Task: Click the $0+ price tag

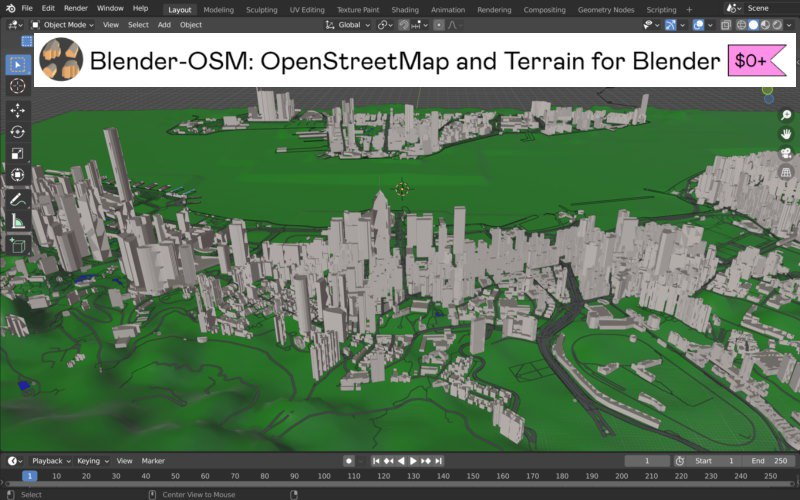Action: point(751,61)
